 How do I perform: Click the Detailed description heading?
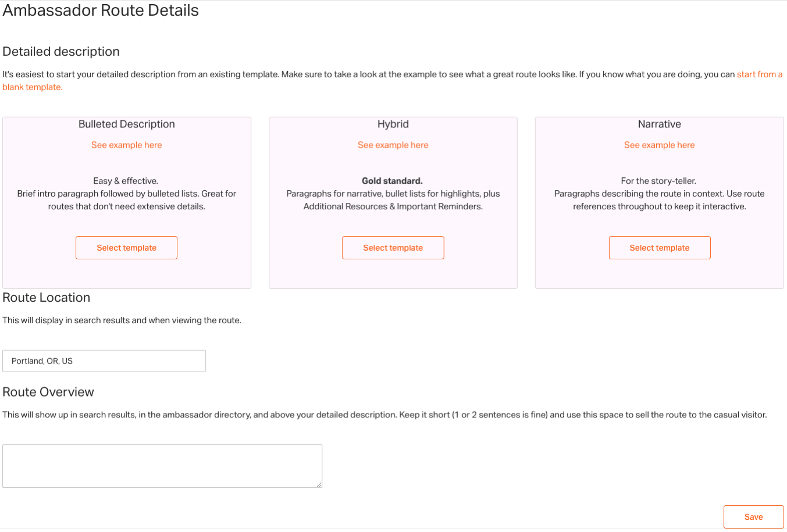[61, 51]
